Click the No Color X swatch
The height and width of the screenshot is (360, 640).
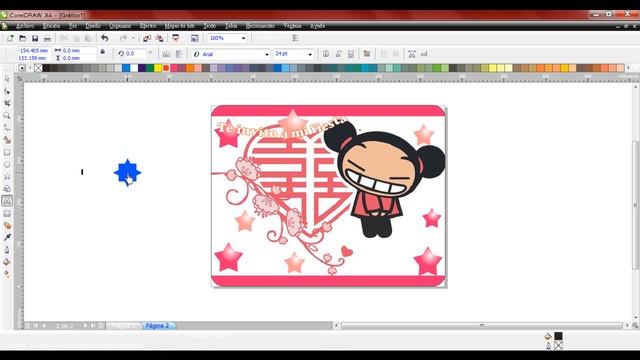tap(38, 68)
